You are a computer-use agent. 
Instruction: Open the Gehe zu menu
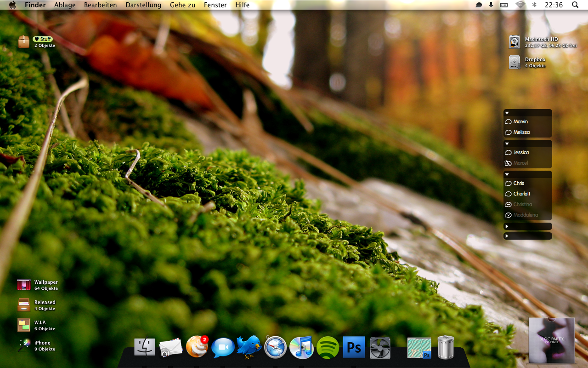(x=182, y=5)
